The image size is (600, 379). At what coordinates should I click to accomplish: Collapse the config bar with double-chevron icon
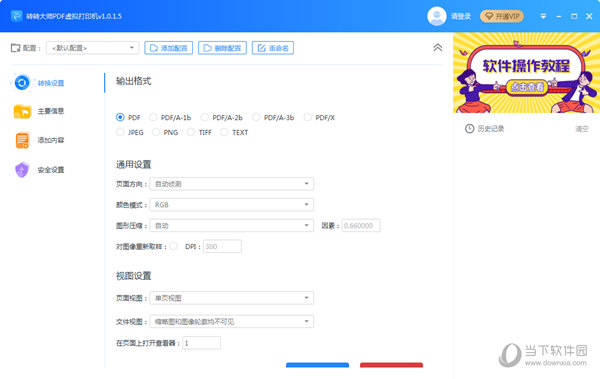click(437, 47)
